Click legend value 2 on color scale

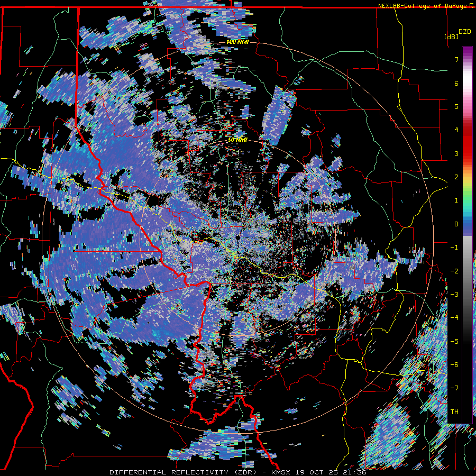(x=456, y=177)
